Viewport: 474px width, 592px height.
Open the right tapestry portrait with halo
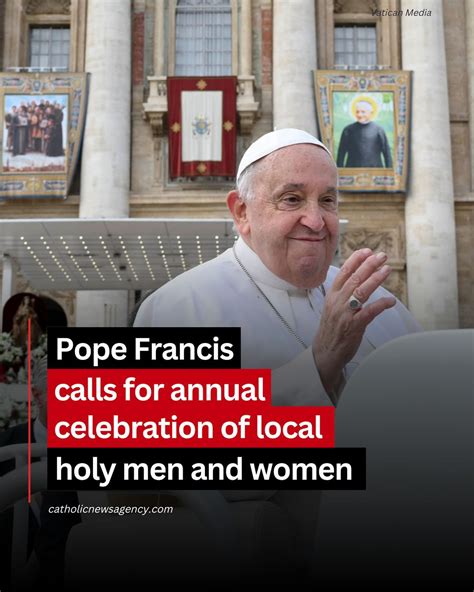coord(363,130)
